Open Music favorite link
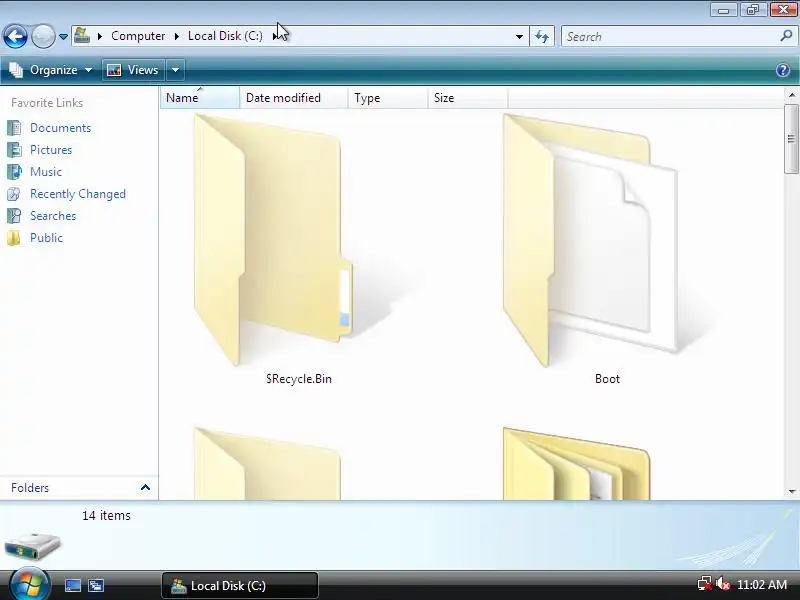Viewport: 800px width, 600px height. [46, 172]
